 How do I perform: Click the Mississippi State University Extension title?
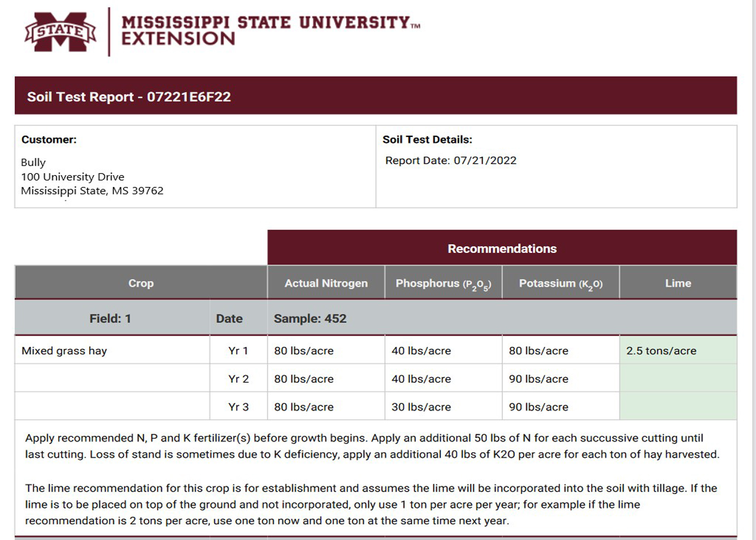point(271,31)
